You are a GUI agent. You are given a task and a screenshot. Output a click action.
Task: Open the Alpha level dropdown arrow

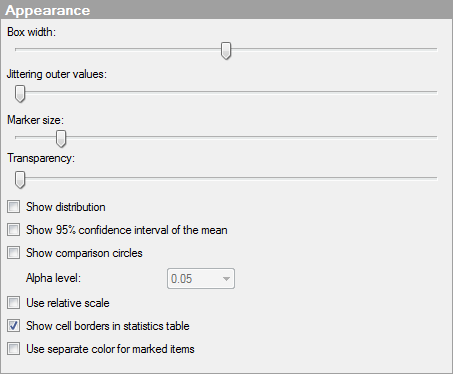[226, 279]
